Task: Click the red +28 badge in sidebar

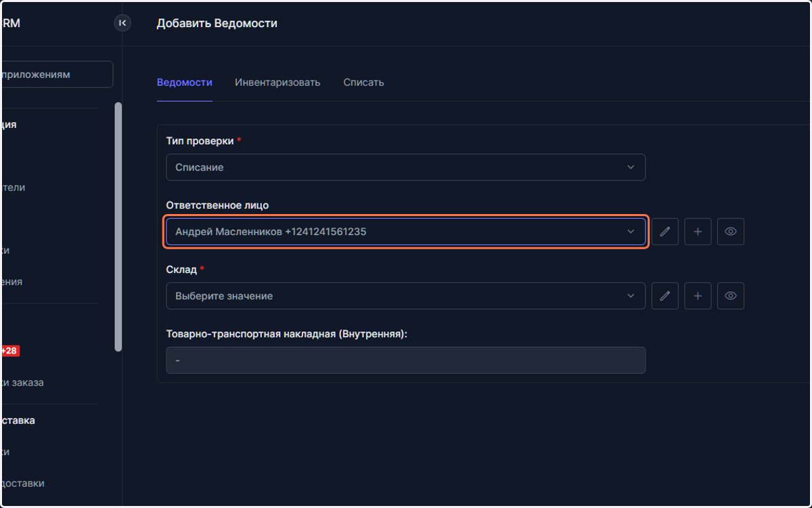Action: (x=10, y=351)
